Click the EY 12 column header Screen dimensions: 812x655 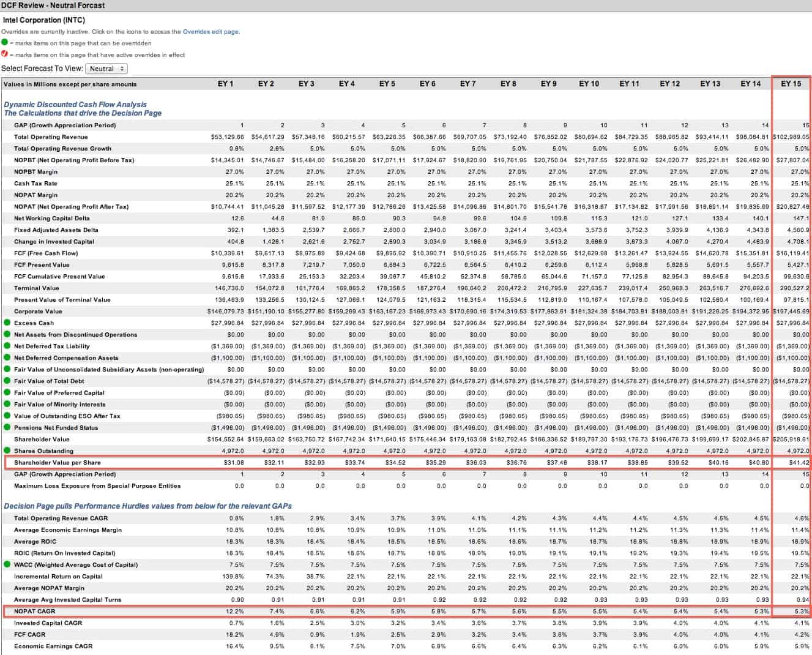point(670,84)
